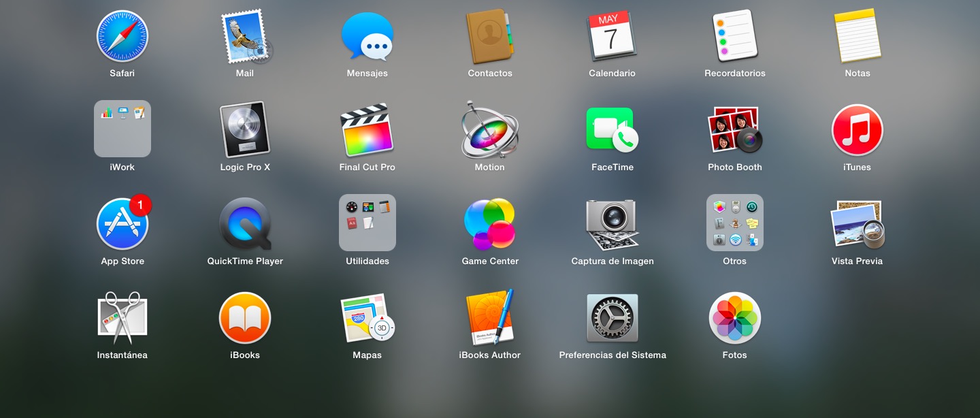This screenshot has height=418, width=980.
Task: Launch the Mail app
Action: (x=245, y=35)
